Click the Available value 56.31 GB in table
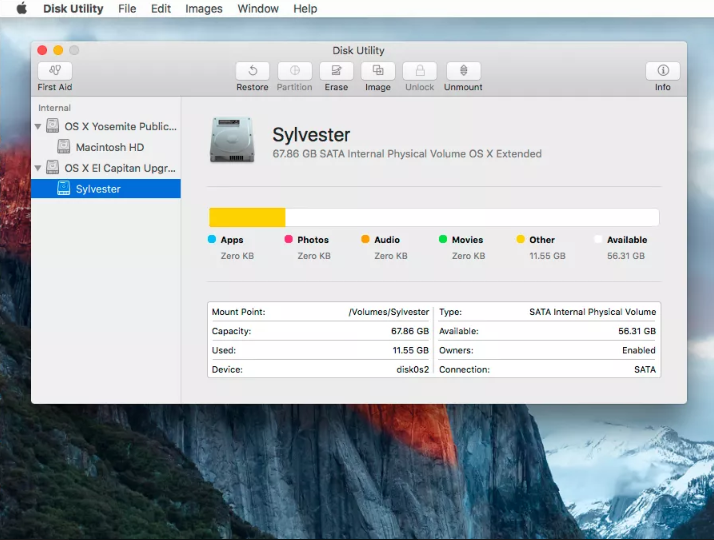 click(637, 331)
